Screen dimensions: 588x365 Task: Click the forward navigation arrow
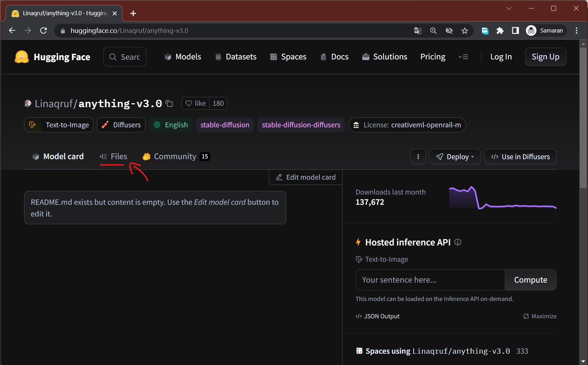(28, 30)
